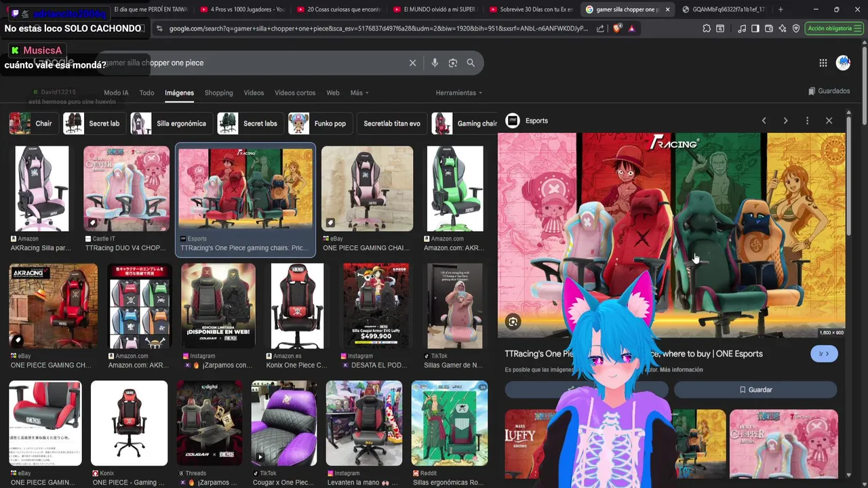Switch to the Shopping tab

pos(218,93)
